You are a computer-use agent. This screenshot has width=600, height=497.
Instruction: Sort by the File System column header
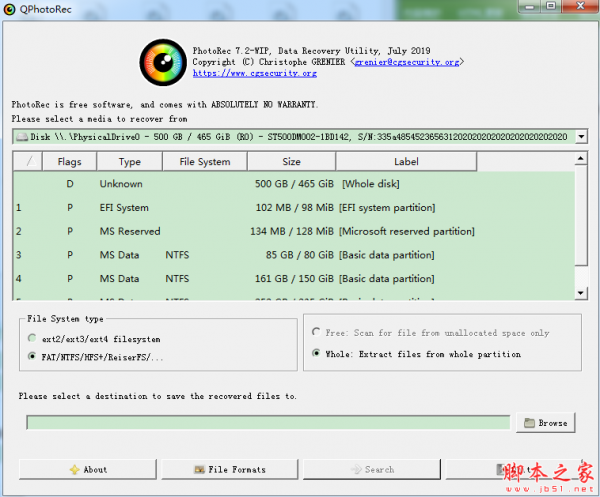point(204,161)
